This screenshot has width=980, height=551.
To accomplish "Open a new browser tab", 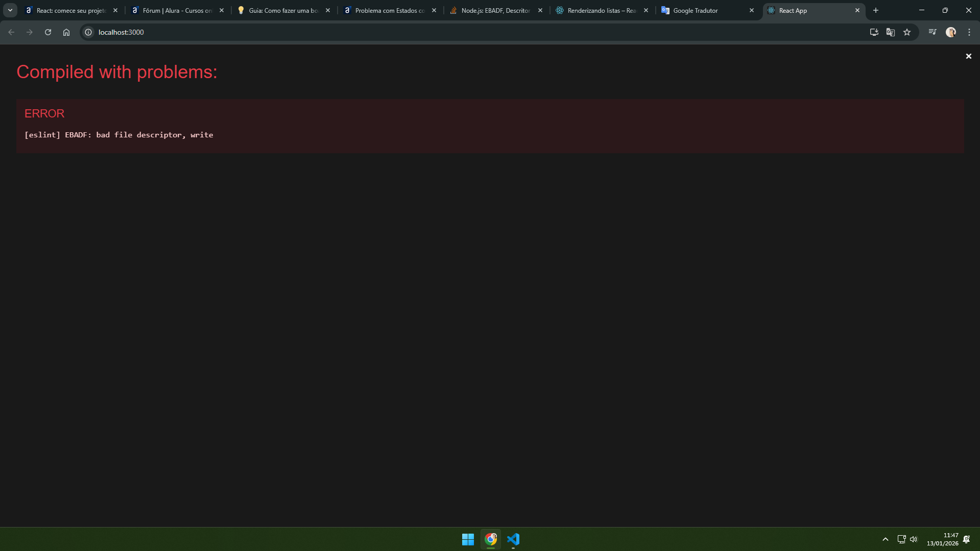I will [876, 10].
